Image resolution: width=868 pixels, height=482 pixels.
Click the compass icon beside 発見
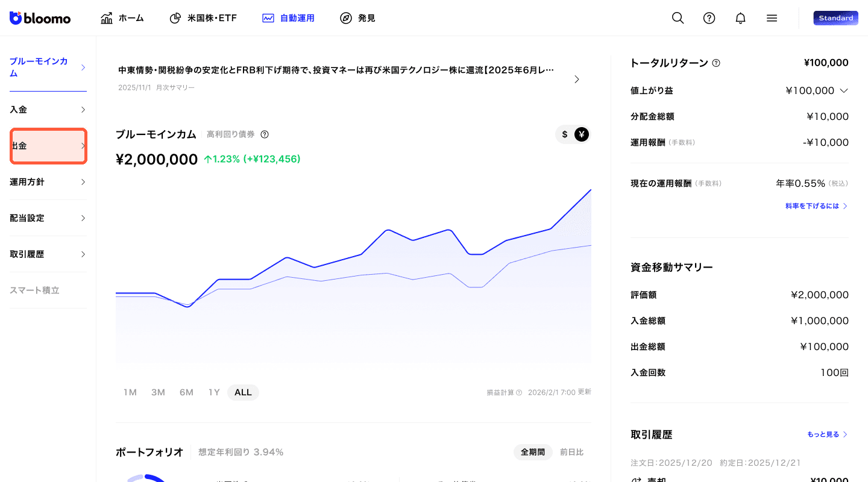(x=346, y=18)
